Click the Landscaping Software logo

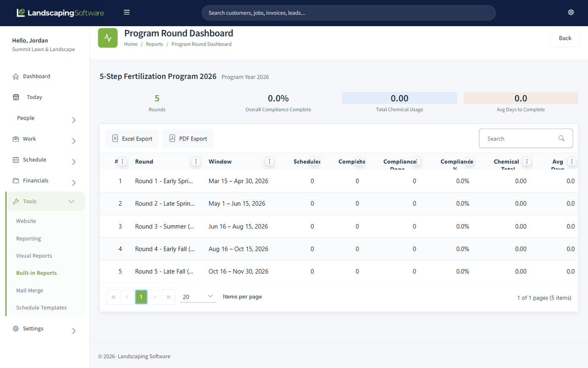[60, 13]
